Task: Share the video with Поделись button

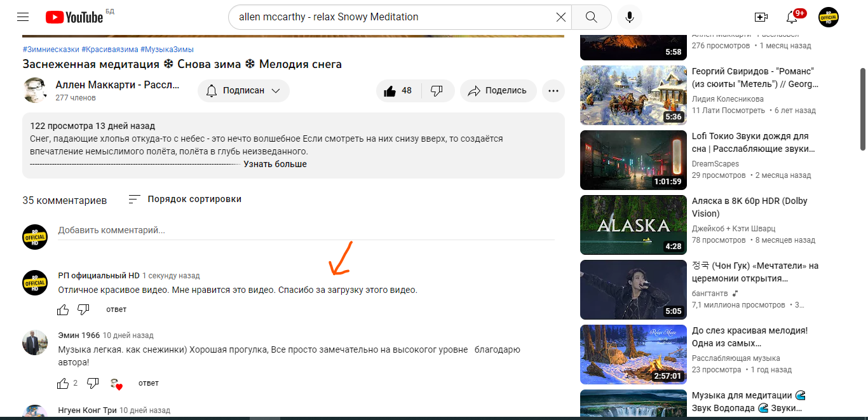Action: click(498, 91)
